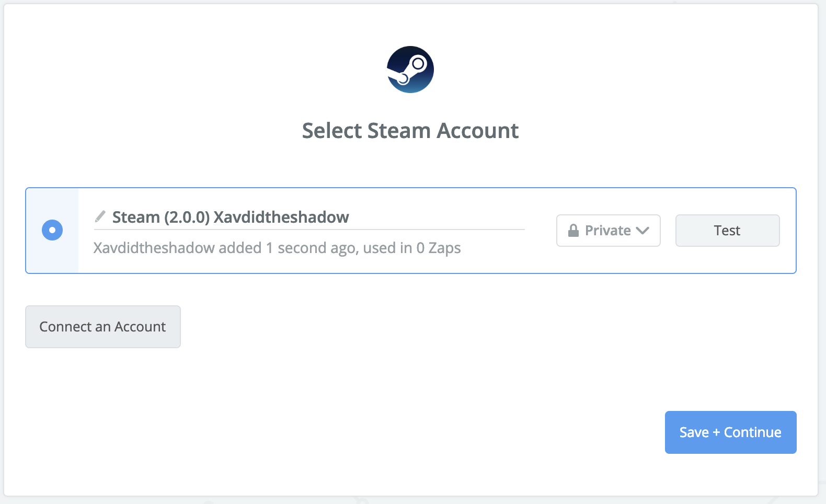This screenshot has width=826, height=504.
Task: Select the Xavdidtheshadow account radio button
Action: 52,230
